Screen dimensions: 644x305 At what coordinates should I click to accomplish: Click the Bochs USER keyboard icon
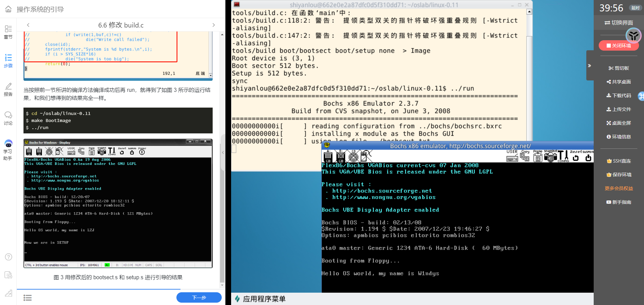(x=512, y=157)
